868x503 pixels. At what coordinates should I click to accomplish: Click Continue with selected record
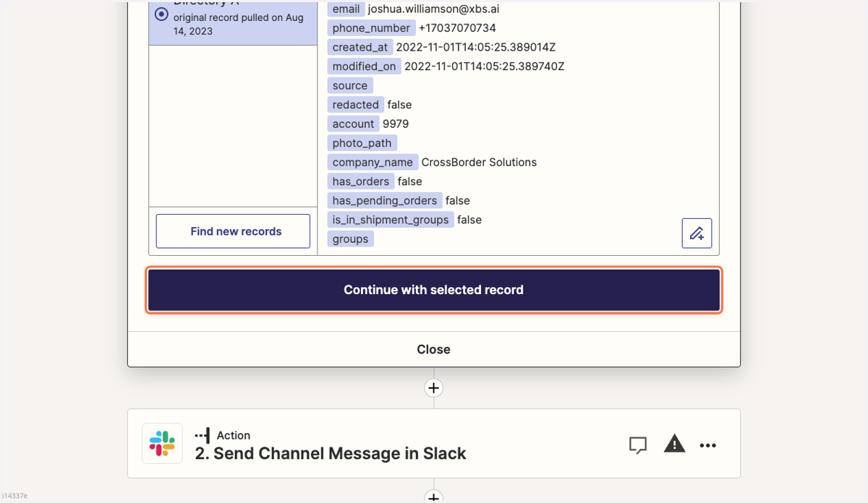click(x=434, y=290)
